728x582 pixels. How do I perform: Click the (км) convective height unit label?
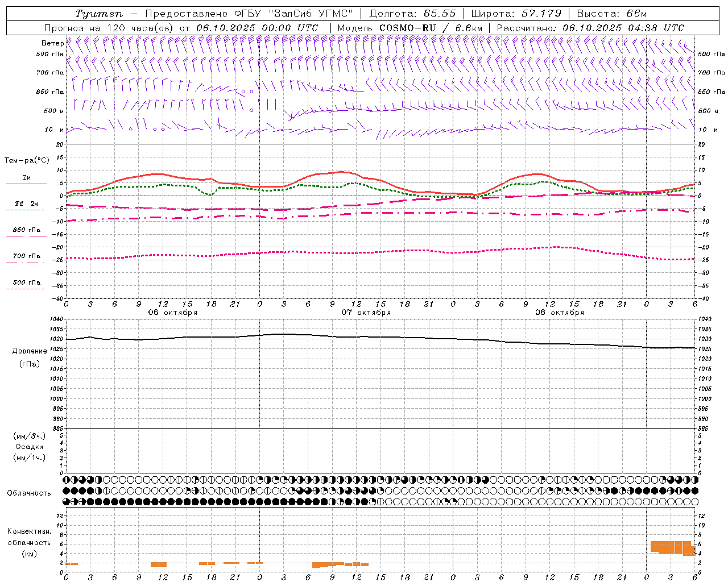point(30,554)
